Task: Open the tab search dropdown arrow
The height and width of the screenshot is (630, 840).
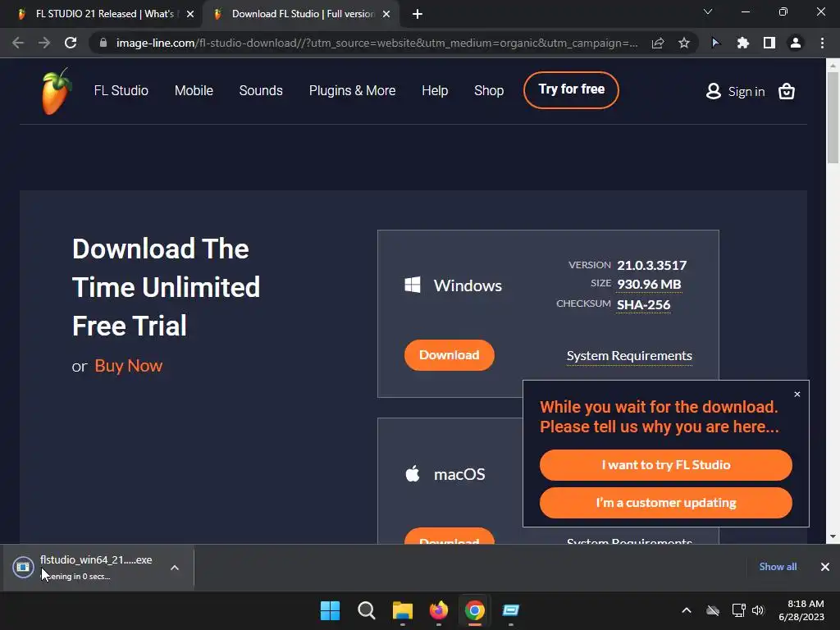Action: coord(708,11)
